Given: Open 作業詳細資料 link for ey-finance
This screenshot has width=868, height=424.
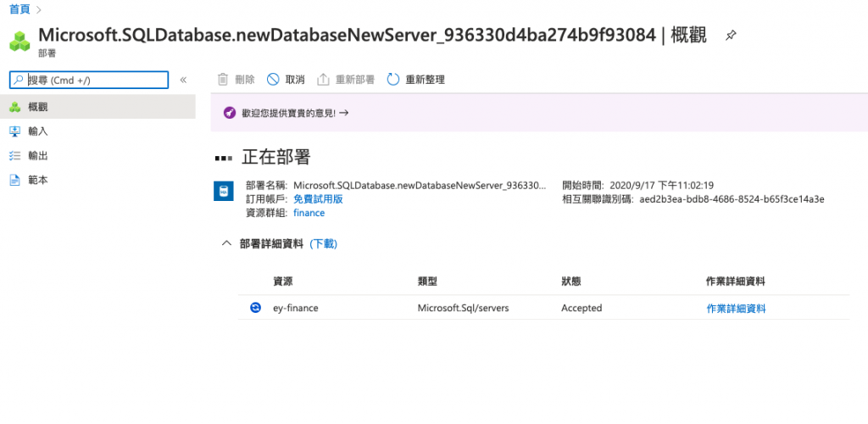Looking at the screenshot, I should [x=736, y=309].
